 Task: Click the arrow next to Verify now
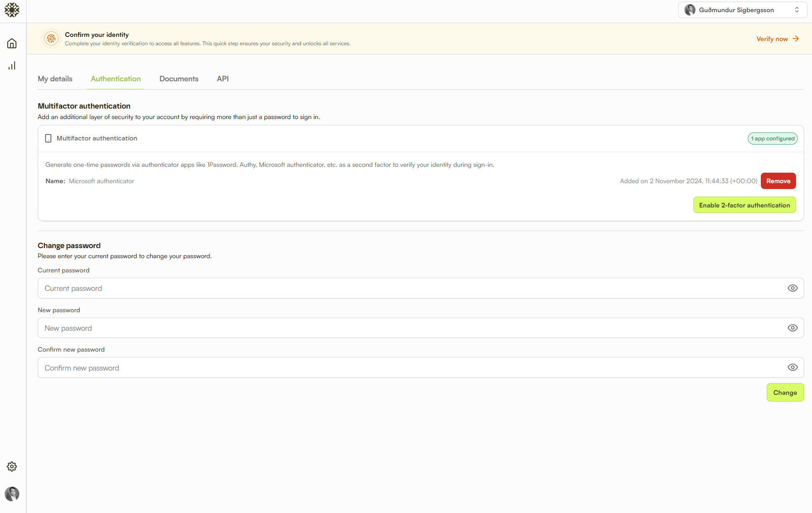(x=796, y=39)
